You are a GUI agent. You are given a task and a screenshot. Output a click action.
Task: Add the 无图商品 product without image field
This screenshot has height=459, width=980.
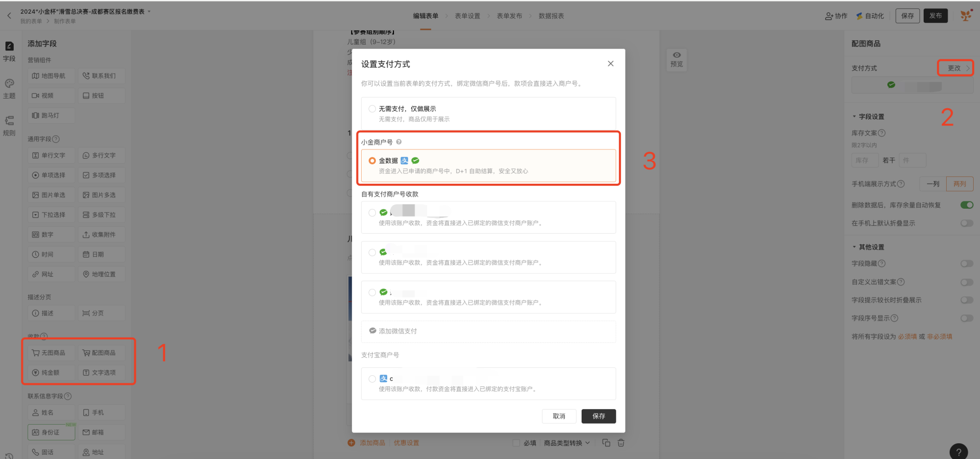pyautogui.click(x=51, y=353)
